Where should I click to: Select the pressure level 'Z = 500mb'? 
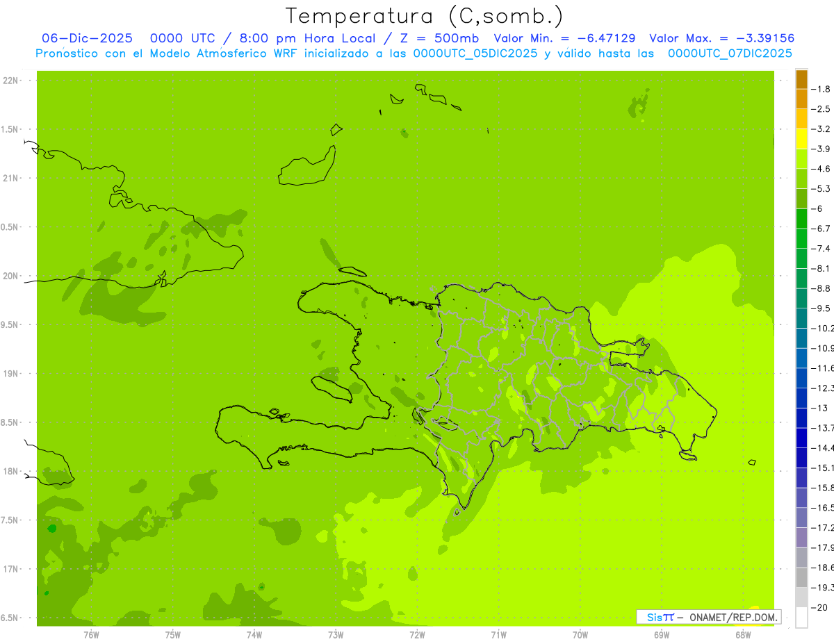pos(440,38)
